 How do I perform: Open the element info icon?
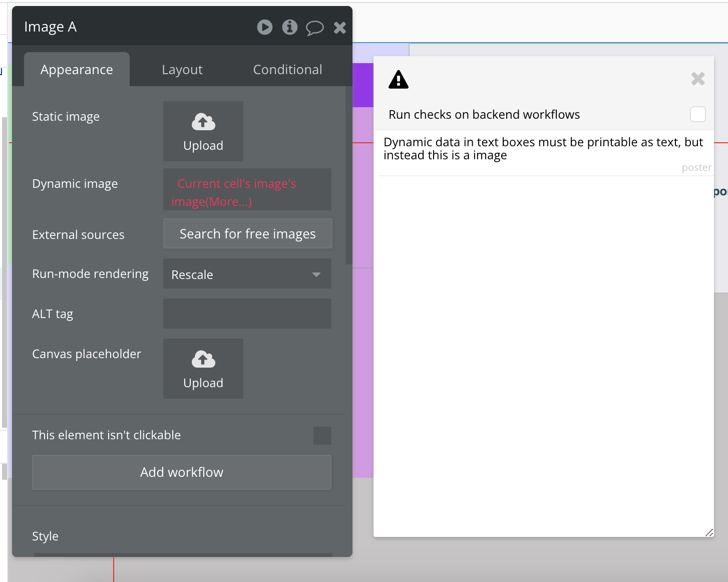point(290,27)
